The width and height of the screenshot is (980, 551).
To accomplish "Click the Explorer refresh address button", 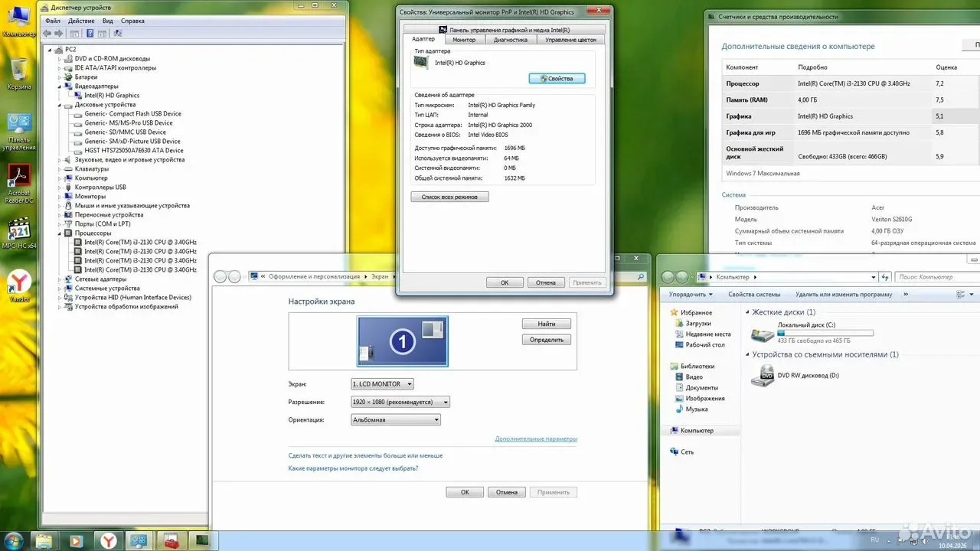I will [x=886, y=277].
